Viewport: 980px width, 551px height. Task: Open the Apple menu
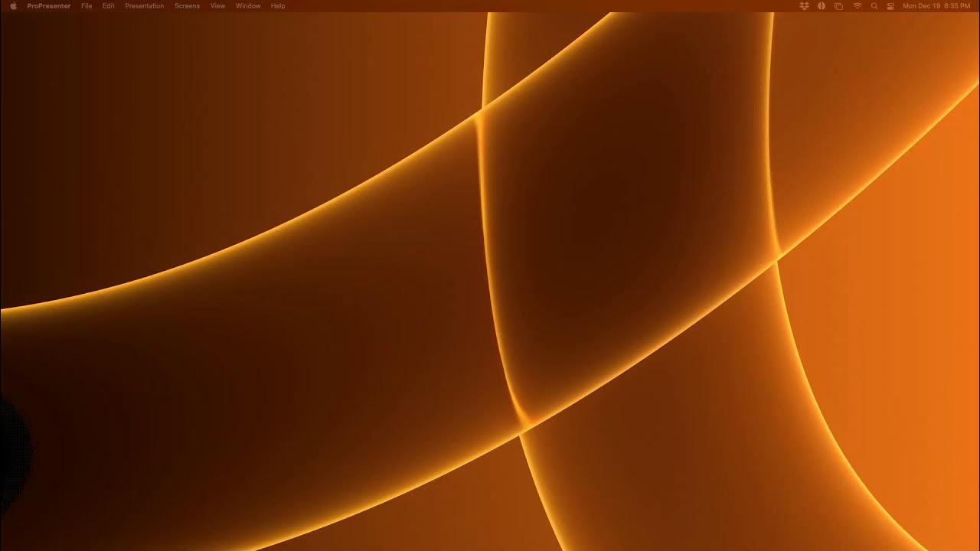click(13, 5)
